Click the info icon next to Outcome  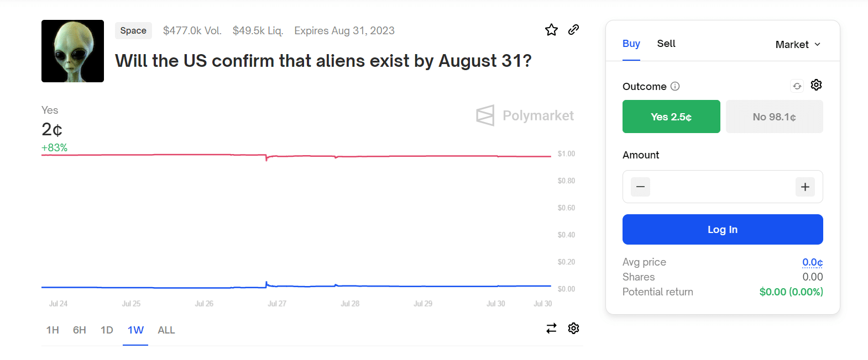coord(675,86)
